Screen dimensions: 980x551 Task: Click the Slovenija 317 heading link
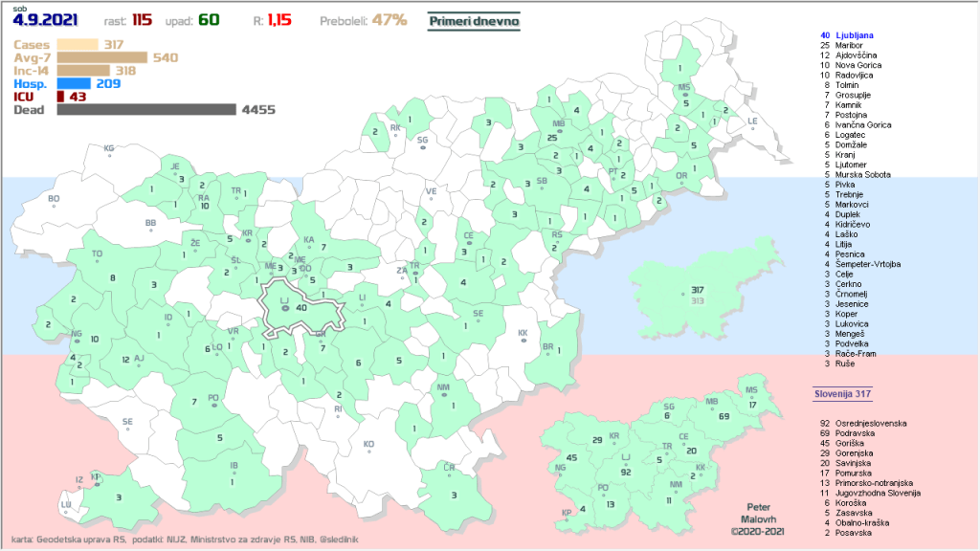(842, 394)
